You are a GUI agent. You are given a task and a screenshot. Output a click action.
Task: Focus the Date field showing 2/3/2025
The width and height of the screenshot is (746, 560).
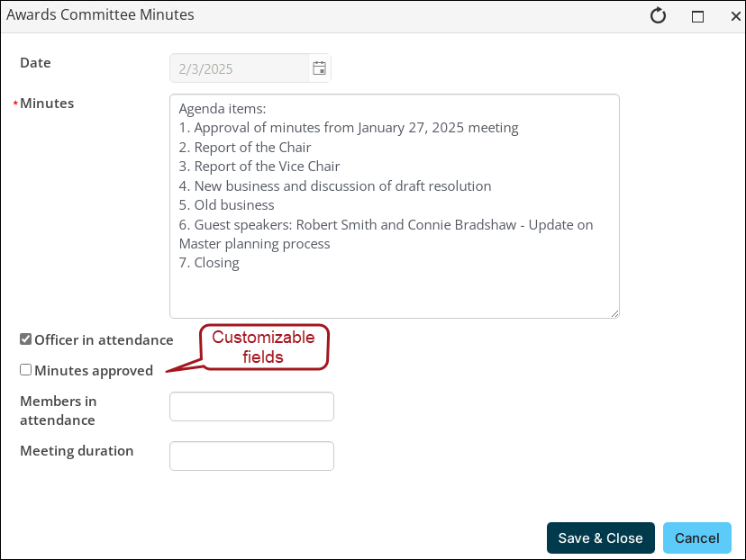click(x=240, y=68)
